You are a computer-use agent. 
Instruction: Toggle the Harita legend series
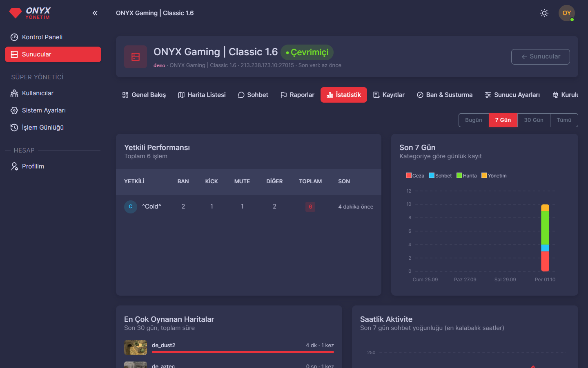(x=467, y=176)
